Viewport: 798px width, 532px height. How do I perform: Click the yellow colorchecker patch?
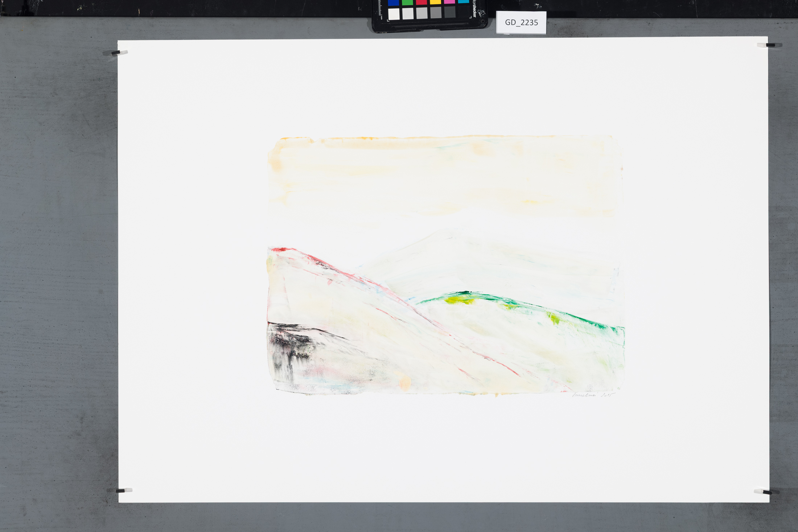435,2
